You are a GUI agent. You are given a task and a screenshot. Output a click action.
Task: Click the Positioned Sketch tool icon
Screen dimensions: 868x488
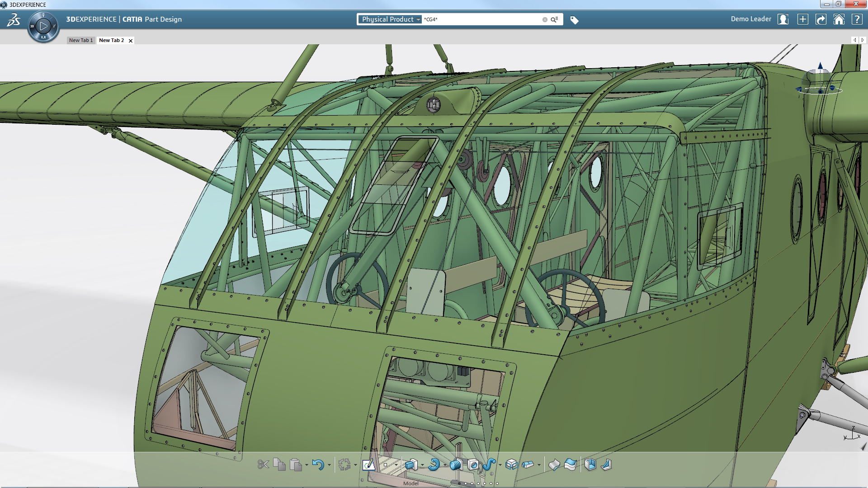pyautogui.click(x=368, y=465)
